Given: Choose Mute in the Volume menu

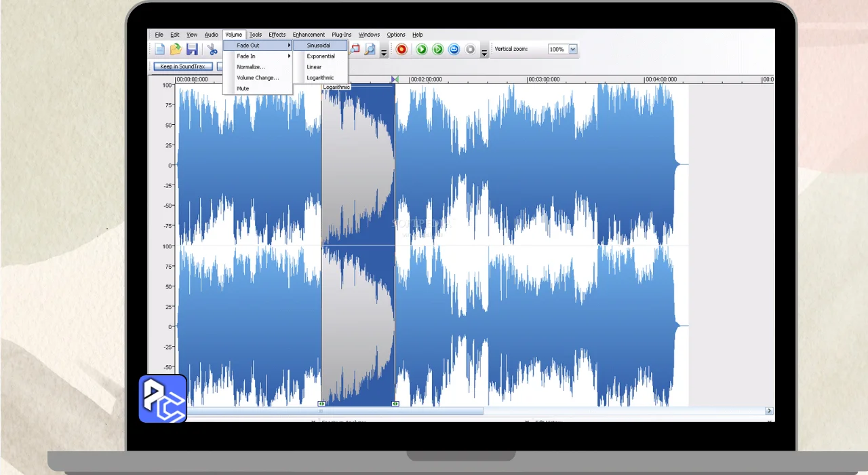Looking at the screenshot, I should 243,89.
